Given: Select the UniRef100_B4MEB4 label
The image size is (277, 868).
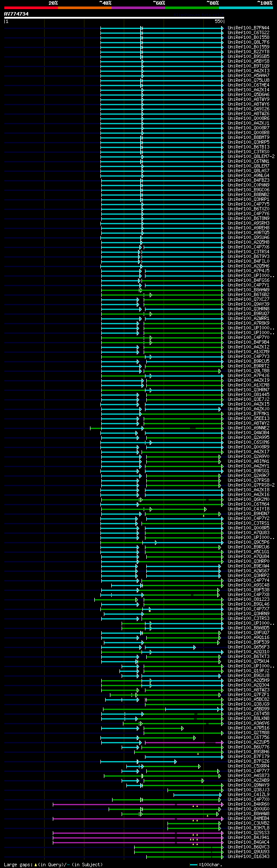Looking at the screenshot, I should [x=248, y=819].
